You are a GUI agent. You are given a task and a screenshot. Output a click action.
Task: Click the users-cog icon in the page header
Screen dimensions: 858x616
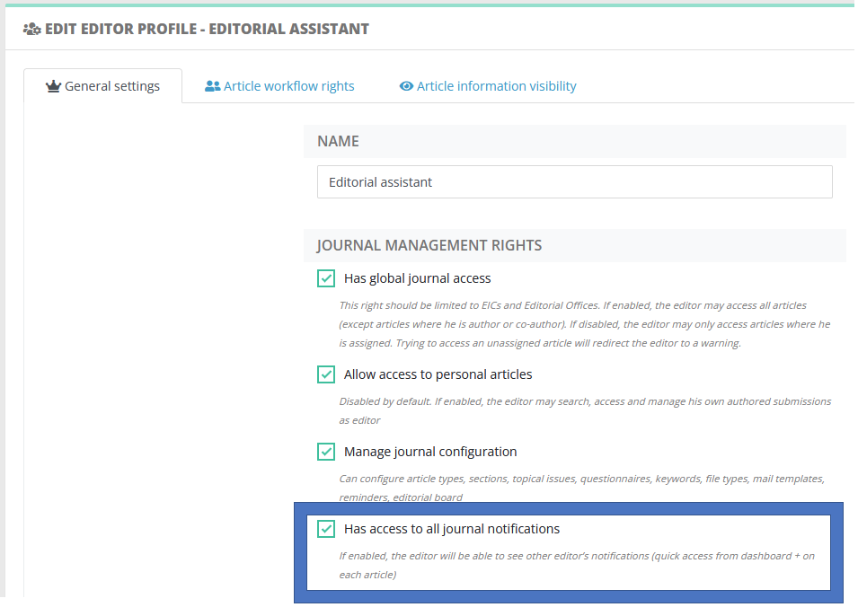(31, 29)
